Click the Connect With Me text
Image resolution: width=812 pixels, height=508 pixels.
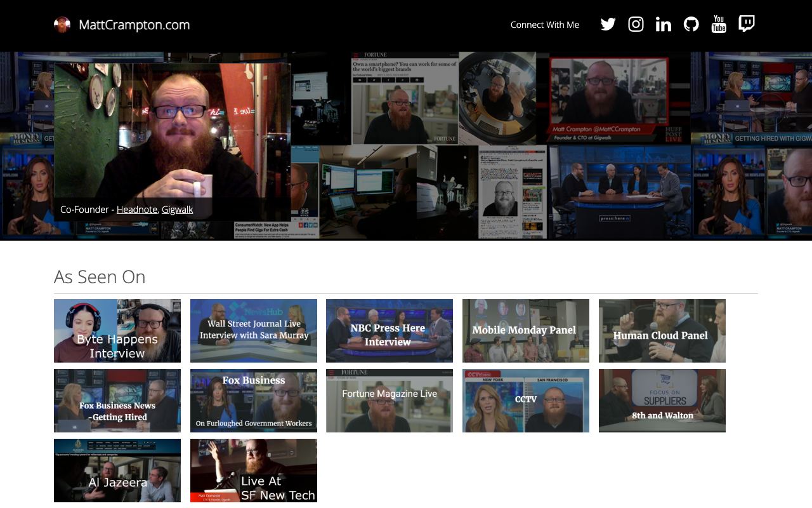pos(545,25)
